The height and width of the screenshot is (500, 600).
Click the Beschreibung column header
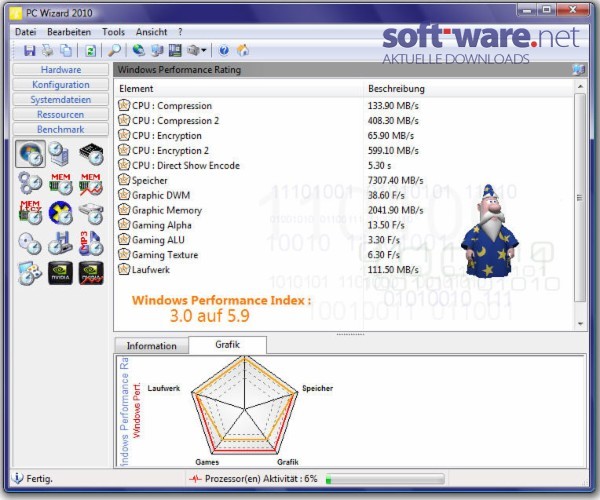tap(468, 88)
